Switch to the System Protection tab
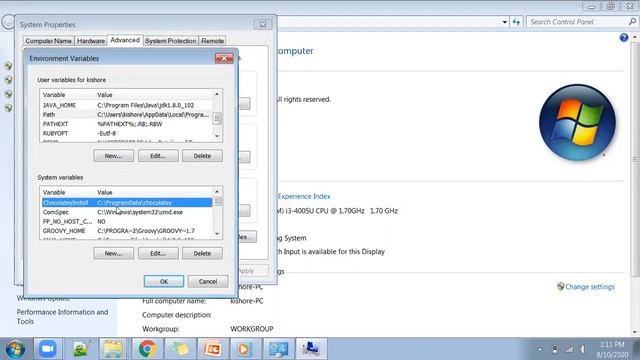 pos(171,41)
